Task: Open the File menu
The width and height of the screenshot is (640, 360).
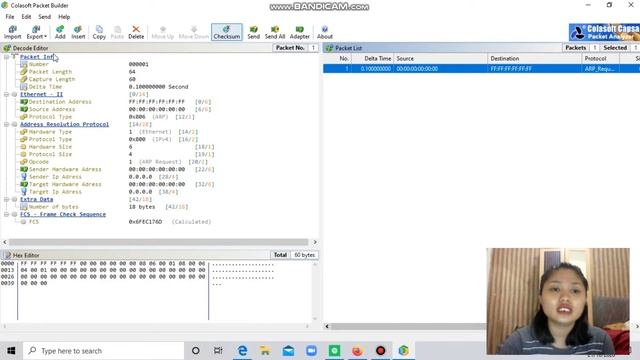Action: (10, 17)
